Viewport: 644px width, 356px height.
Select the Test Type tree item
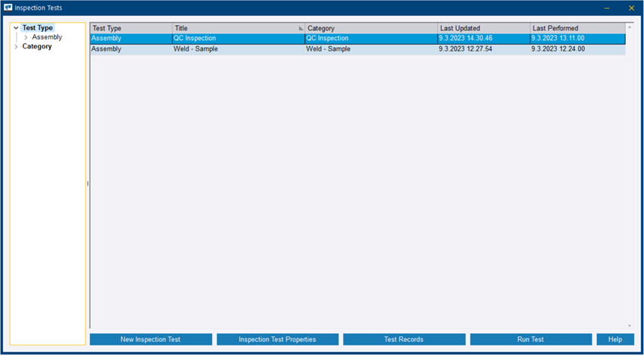[38, 28]
